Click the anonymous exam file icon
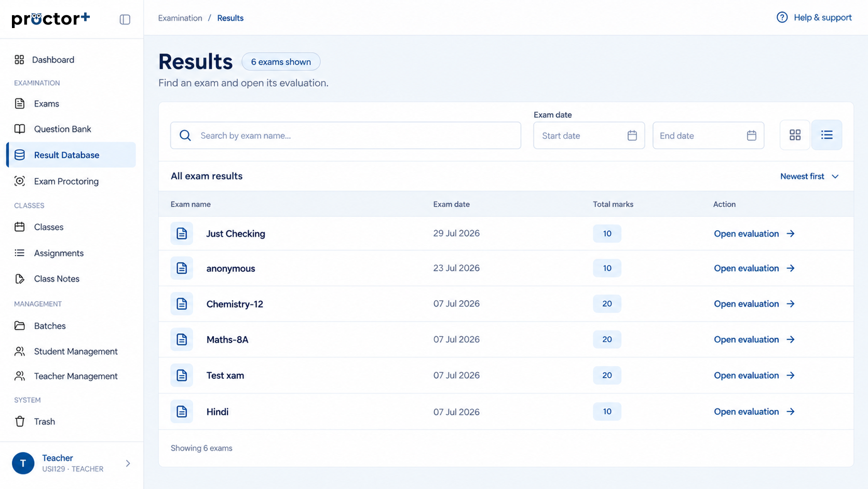Viewport: 868px width, 489px height. pos(182,268)
